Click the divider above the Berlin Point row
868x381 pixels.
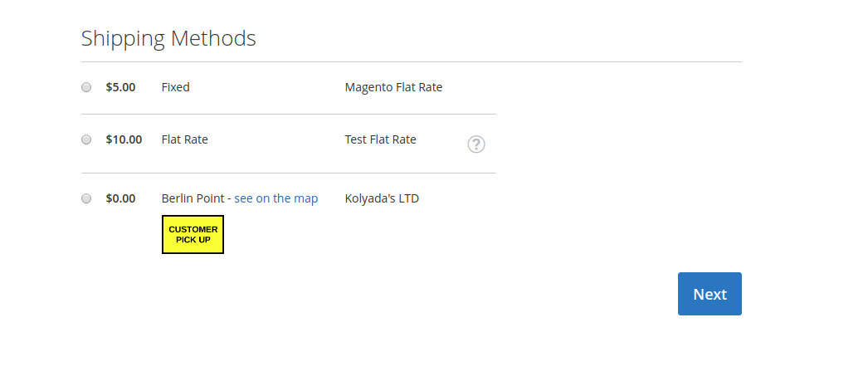pyautogui.click(x=289, y=173)
